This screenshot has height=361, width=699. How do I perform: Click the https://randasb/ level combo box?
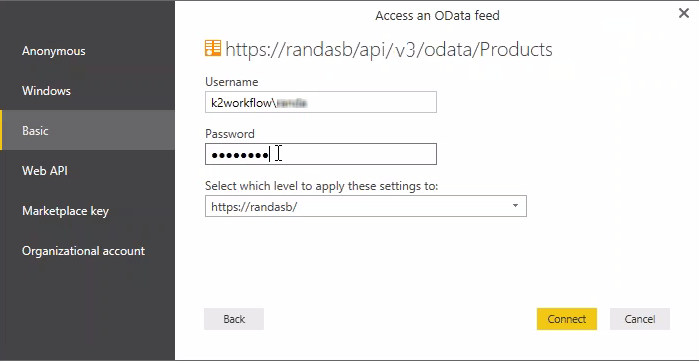pos(366,206)
